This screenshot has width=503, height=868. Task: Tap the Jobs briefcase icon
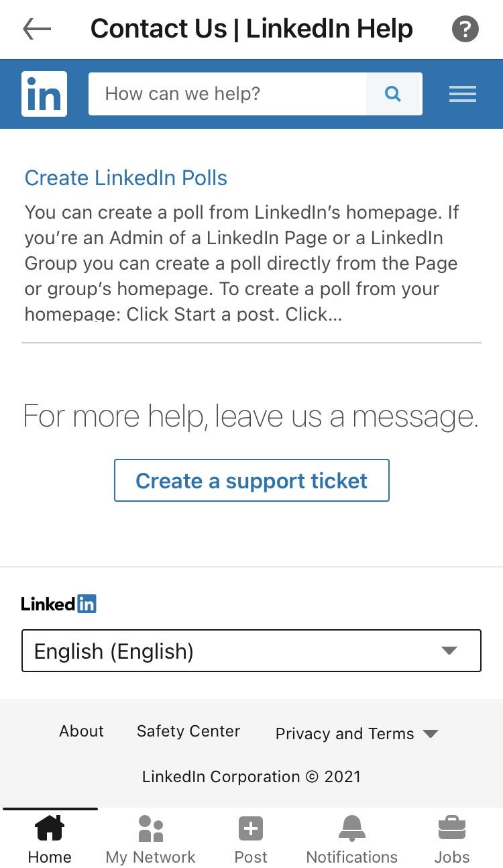click(452, 828)
